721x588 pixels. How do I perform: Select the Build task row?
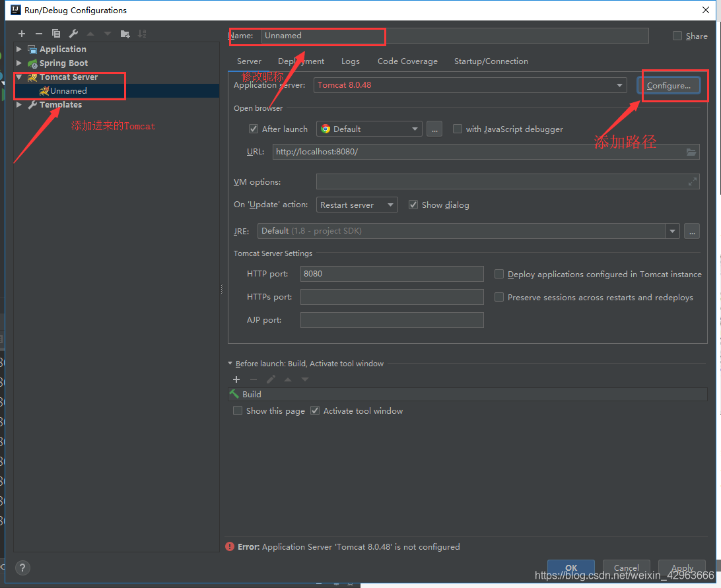[467, 395]
